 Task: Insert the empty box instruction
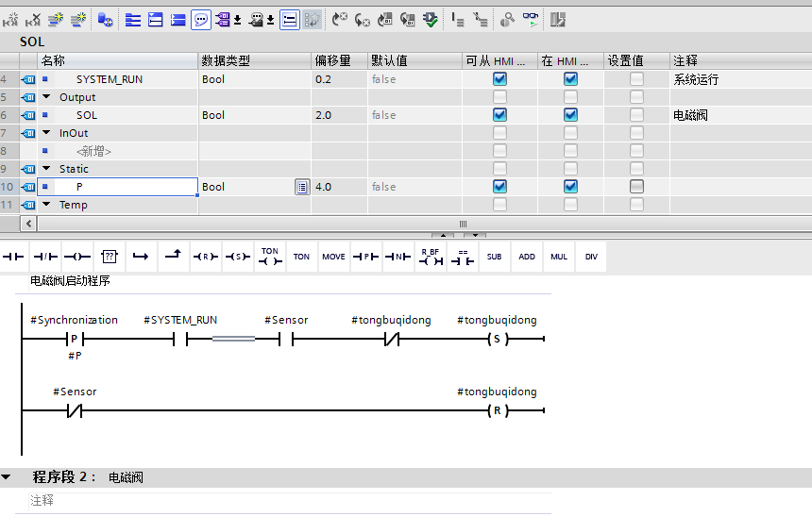(x=110, y=257)
